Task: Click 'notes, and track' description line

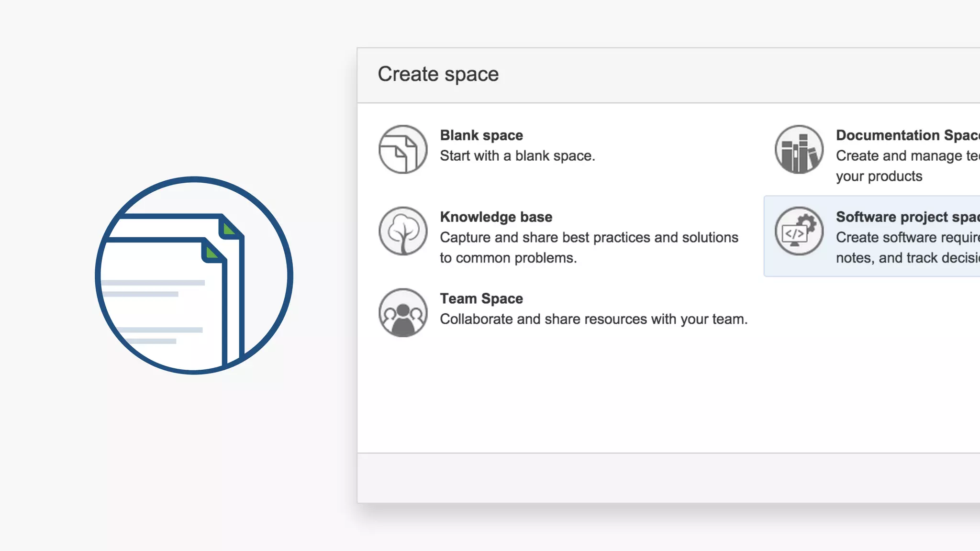Action: pyautogui.click(x=907, y=258)
